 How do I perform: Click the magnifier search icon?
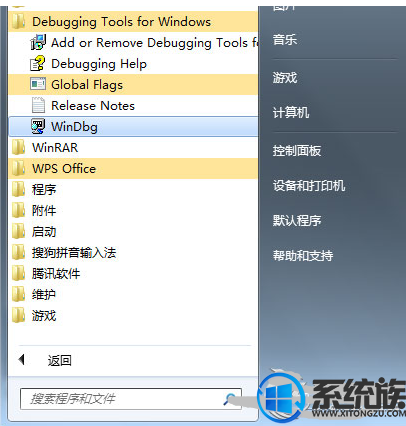230,398
